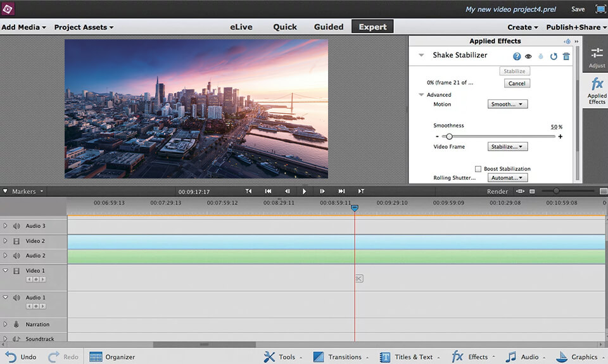Screen dimensions: 608x364
Task: Open the Tools panel
Action: click(284, 357)
